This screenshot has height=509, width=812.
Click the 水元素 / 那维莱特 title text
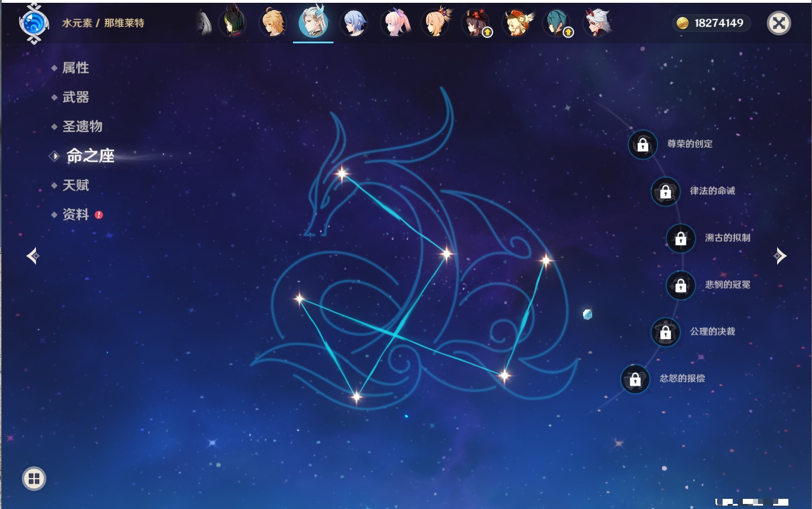(103, 23)
